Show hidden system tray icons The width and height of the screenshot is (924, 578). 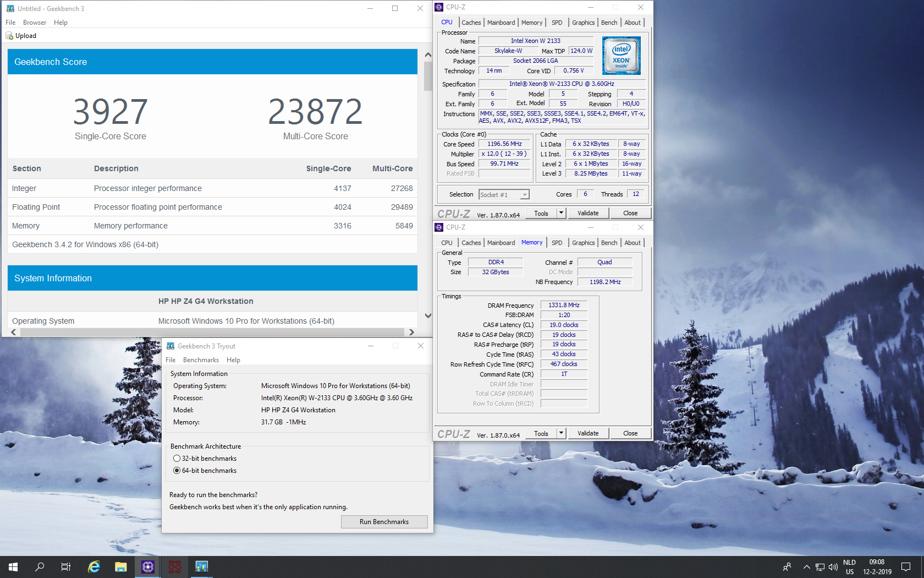pyautogui.click(x=806, y=567)
